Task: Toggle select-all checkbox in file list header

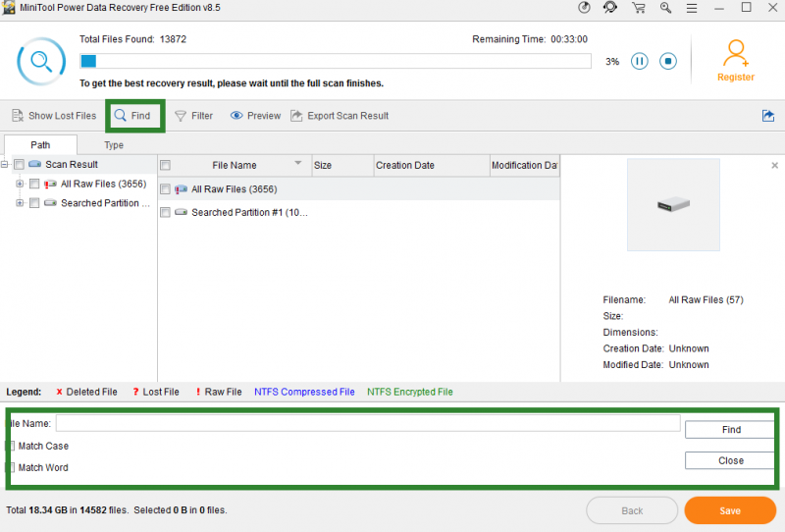Action: pos(165,165)
